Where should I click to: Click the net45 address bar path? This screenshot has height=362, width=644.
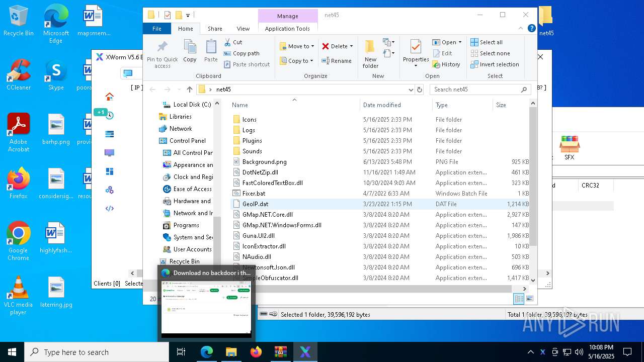tap(223, 89)
